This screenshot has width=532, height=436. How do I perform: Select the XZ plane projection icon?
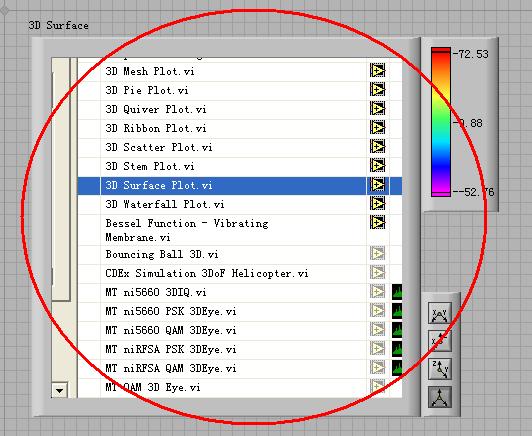pyautogui.click(x=440, y=341)
